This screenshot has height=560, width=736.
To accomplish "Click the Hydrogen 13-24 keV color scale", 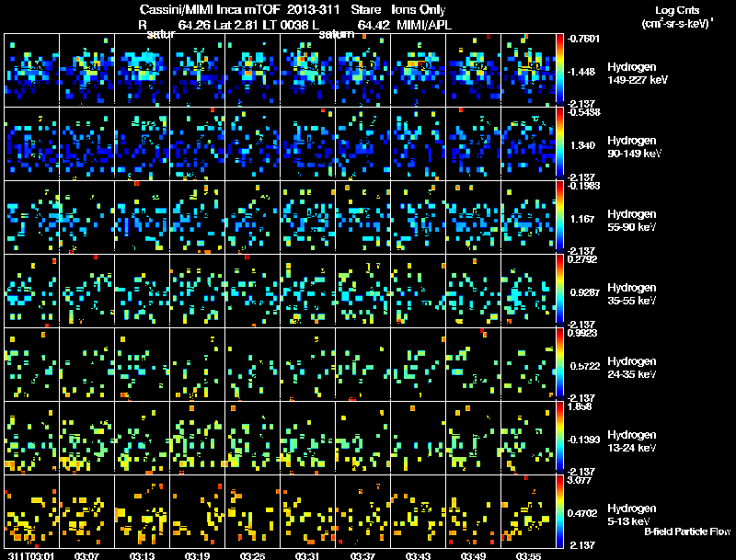I will coord(559,438).
